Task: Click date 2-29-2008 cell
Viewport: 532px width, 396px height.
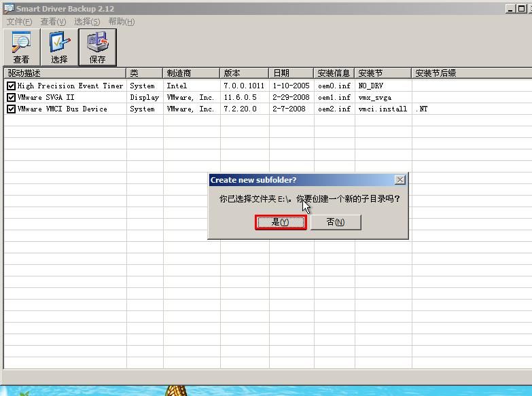Action: click(291, 98)
